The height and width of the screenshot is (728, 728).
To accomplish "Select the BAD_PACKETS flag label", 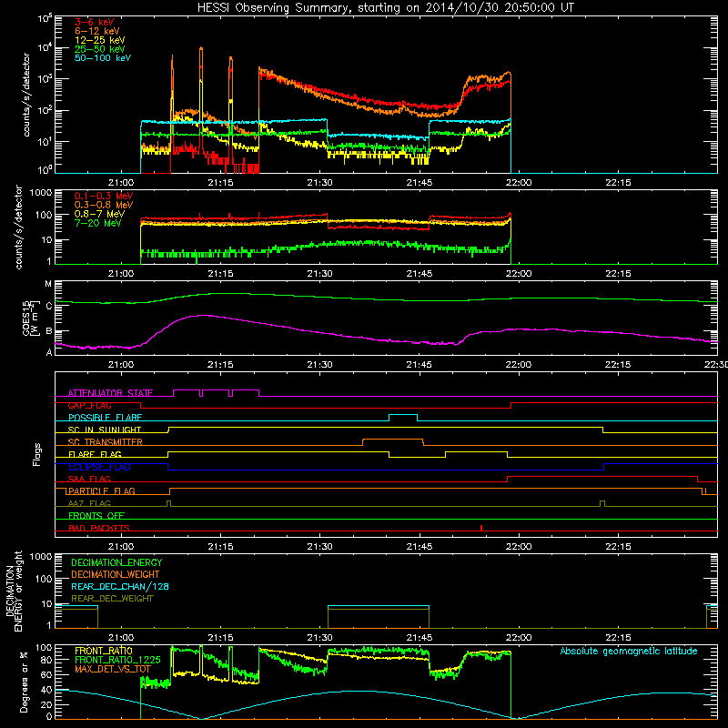I will [99, 528].
